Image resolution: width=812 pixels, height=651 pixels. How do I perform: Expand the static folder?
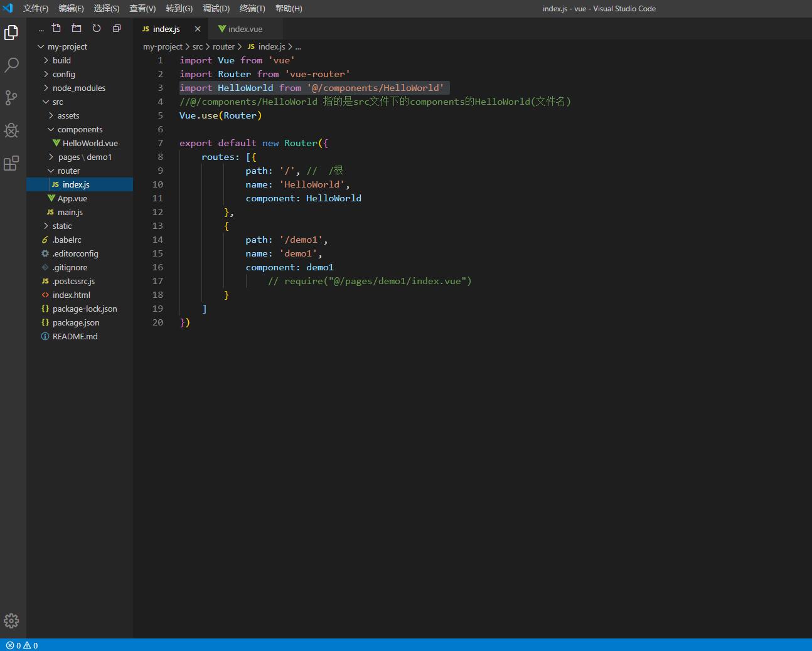(x=61, y=226)
